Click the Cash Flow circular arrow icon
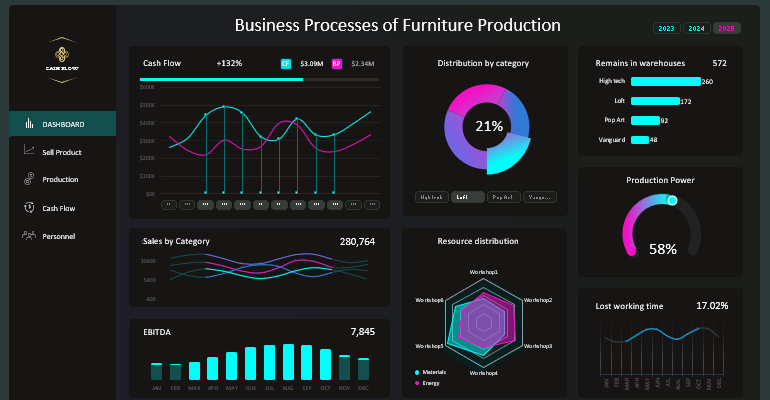 pyautogui.click(x=27, y=208)
